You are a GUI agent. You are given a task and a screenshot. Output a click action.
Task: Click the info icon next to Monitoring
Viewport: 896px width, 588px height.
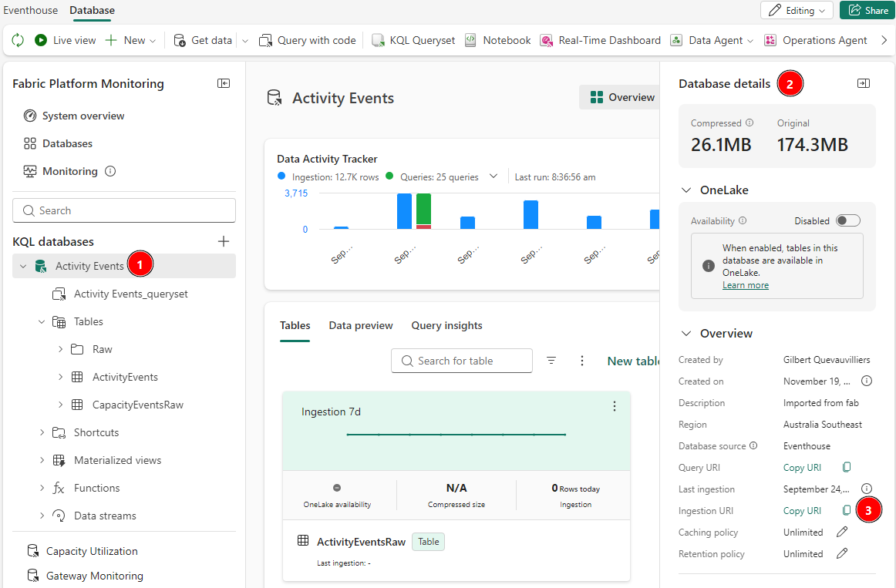point(110,171)
